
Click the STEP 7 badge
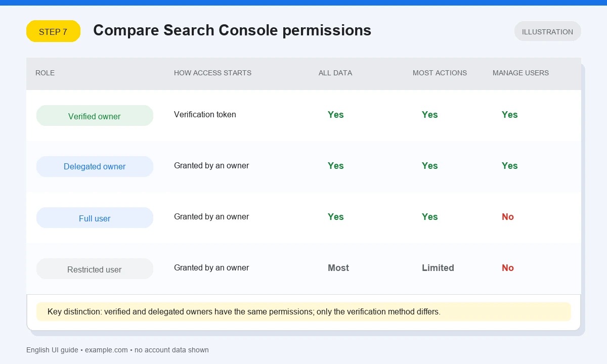click(x=53, y=31)
